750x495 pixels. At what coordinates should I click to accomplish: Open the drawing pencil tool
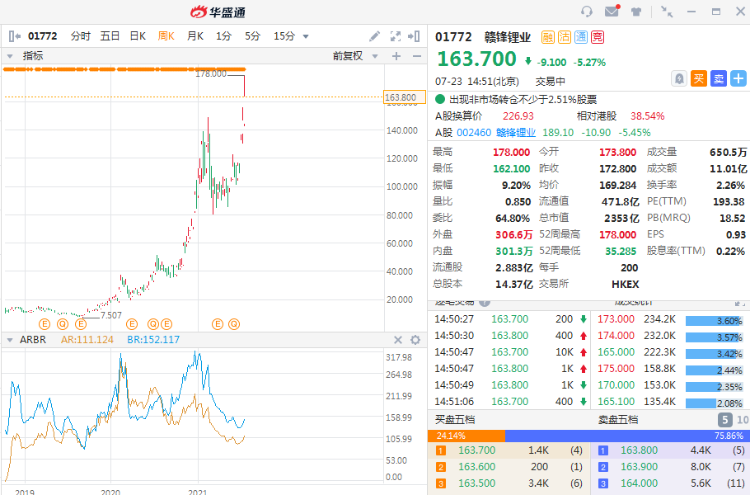(375, 36)
